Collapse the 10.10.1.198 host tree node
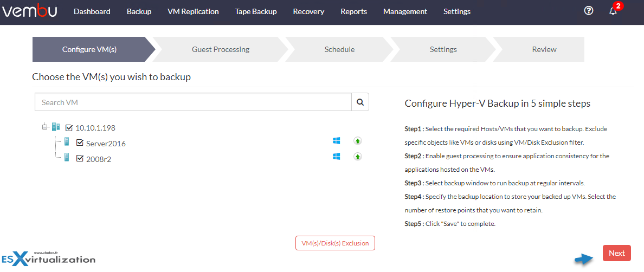Screen dimensions: 644x272 [45, 127]
